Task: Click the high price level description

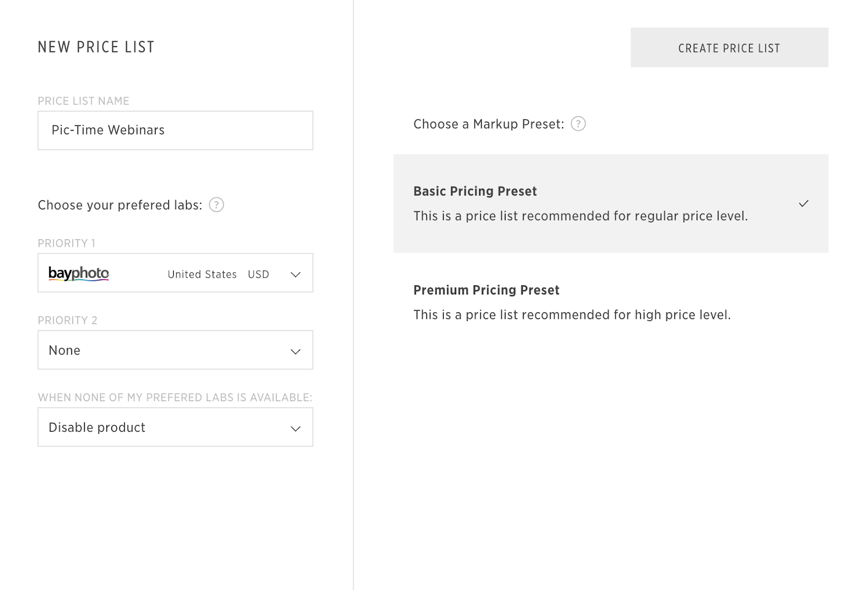Action: point(572,315)
